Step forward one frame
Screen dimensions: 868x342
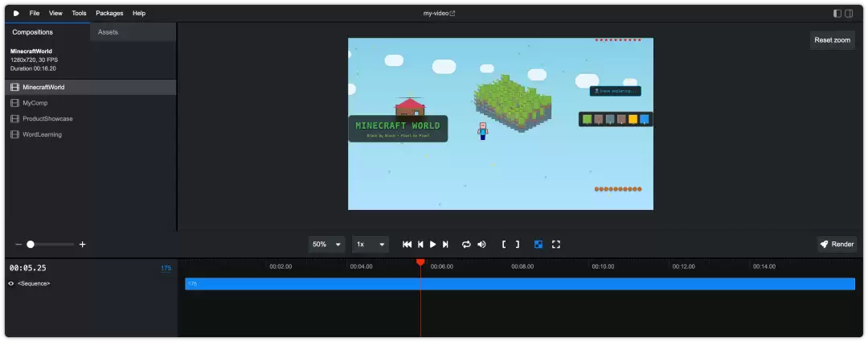pyautogui.click(x=445, y=245)
